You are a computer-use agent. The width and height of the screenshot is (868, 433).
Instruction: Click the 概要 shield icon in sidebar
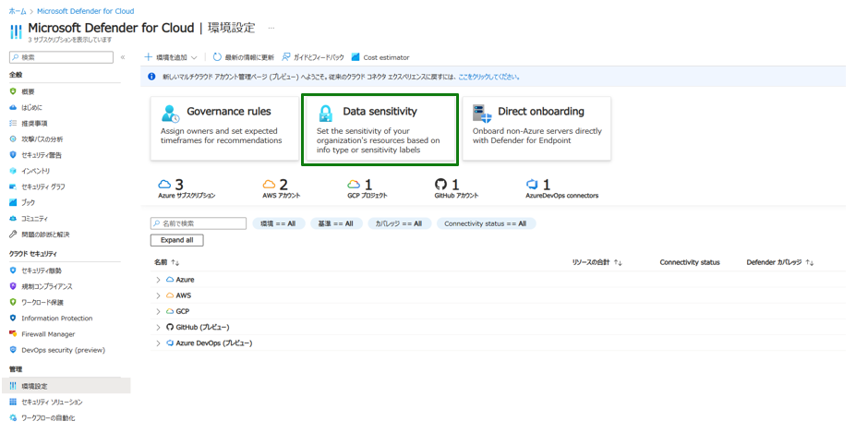pos(13,91)
